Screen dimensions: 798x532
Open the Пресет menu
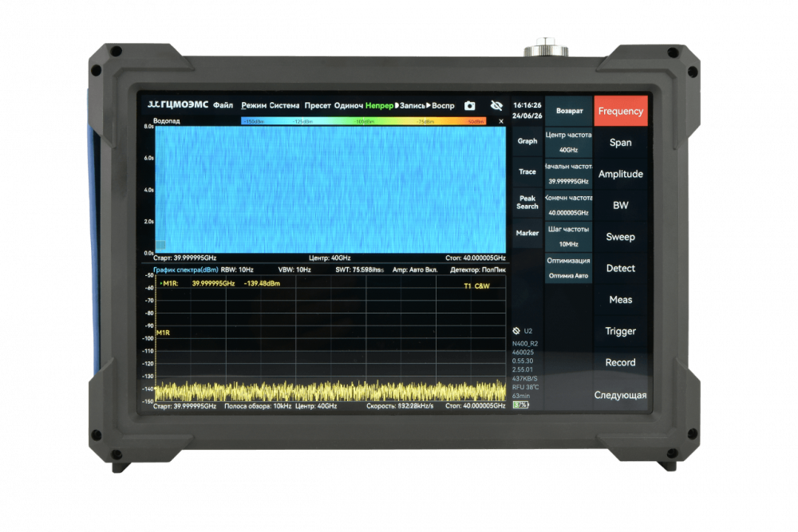pos(318,105)
